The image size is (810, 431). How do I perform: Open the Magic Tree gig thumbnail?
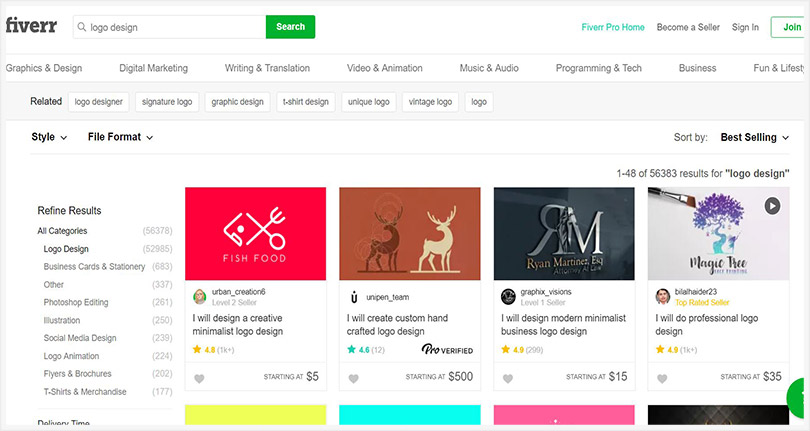click(719, 234)
